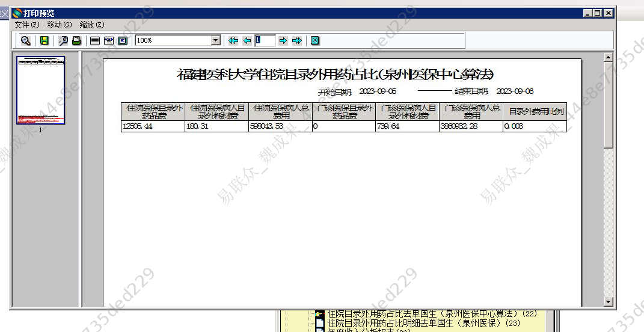
Task: Switch to full page view icon
Action: click(95, 40)
